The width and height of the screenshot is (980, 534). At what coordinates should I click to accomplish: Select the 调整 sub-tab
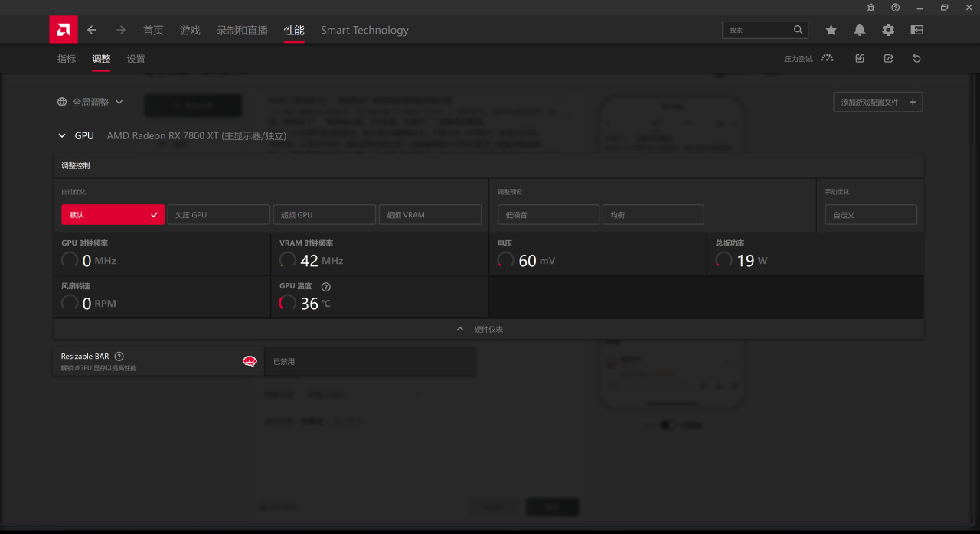(x=101, y=59)
